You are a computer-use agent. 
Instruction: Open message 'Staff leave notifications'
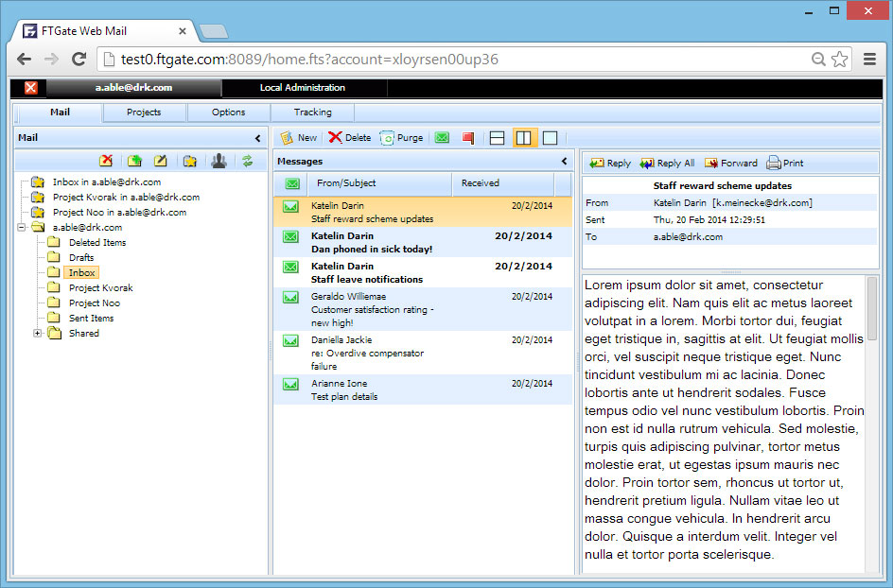[x=423, y=272]
